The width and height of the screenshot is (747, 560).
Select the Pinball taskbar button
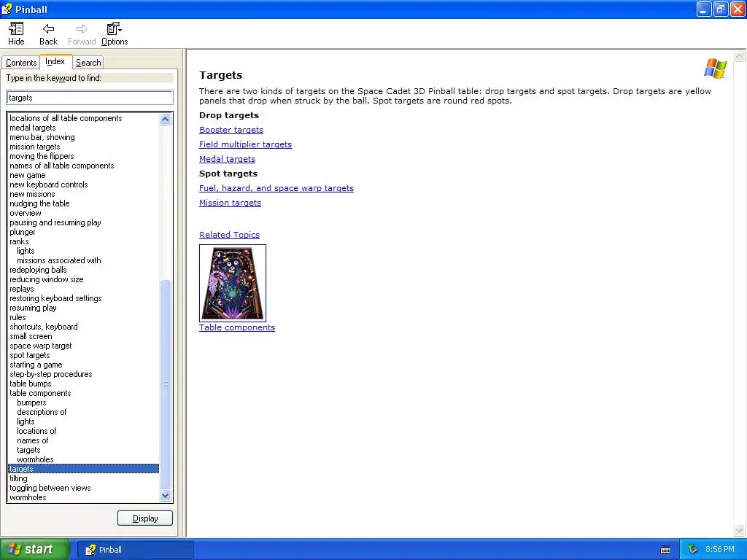click(135, 550)
